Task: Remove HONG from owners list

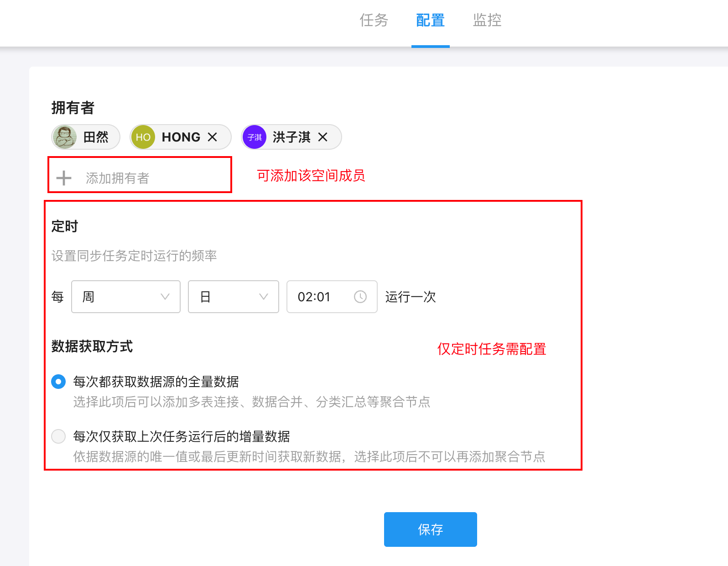Action: (x=213, y=137)
